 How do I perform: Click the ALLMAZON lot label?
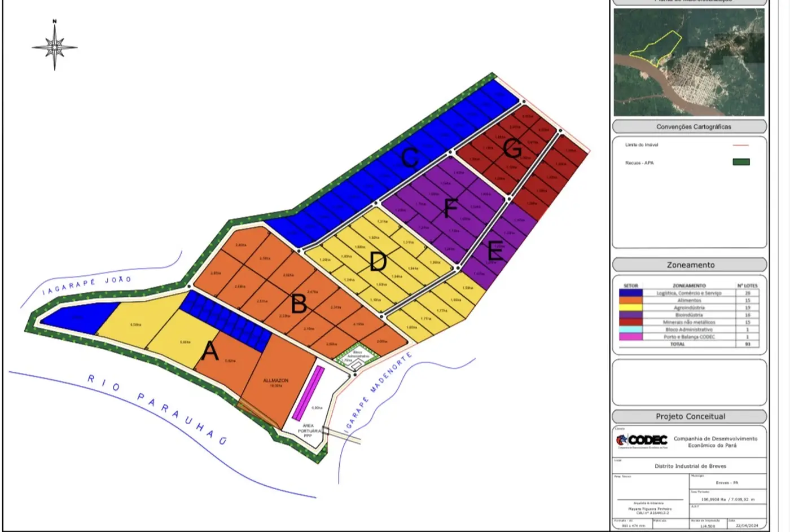[x=276, y=382]
